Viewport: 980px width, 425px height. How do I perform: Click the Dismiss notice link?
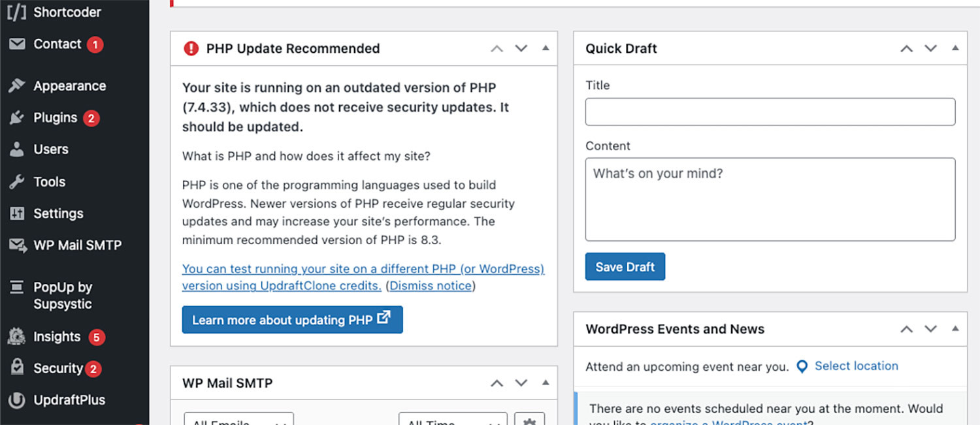(x=431, y=286)
